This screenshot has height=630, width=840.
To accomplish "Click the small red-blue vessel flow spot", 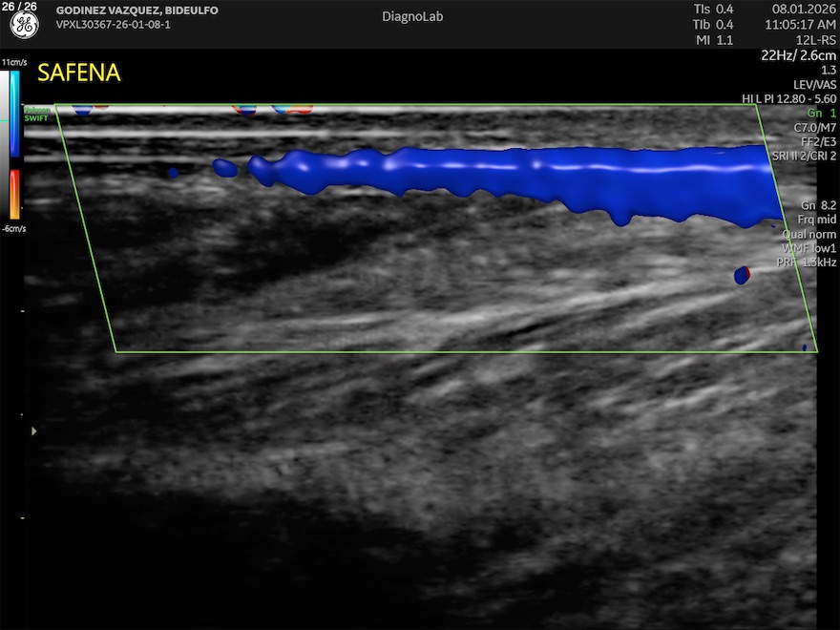I will (742, 275).
